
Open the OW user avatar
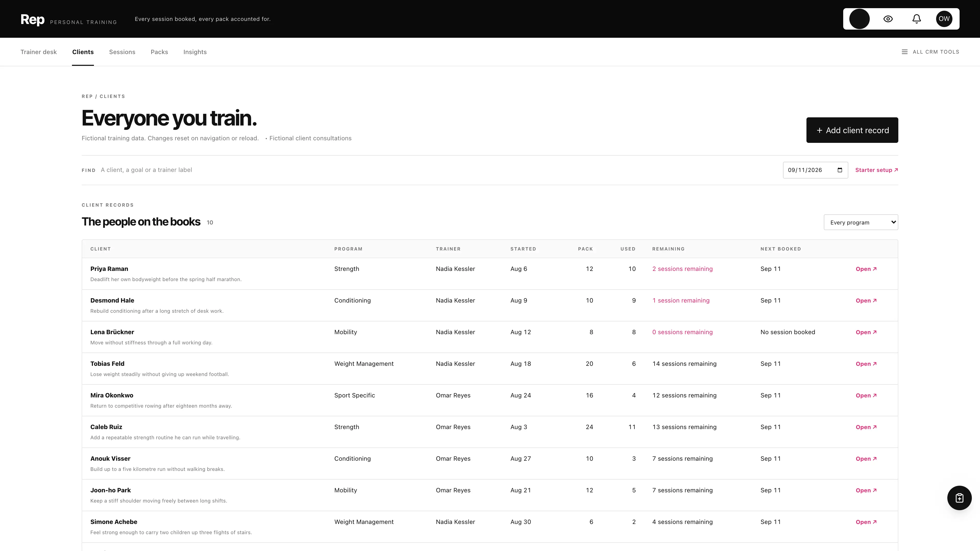(944, 19)
